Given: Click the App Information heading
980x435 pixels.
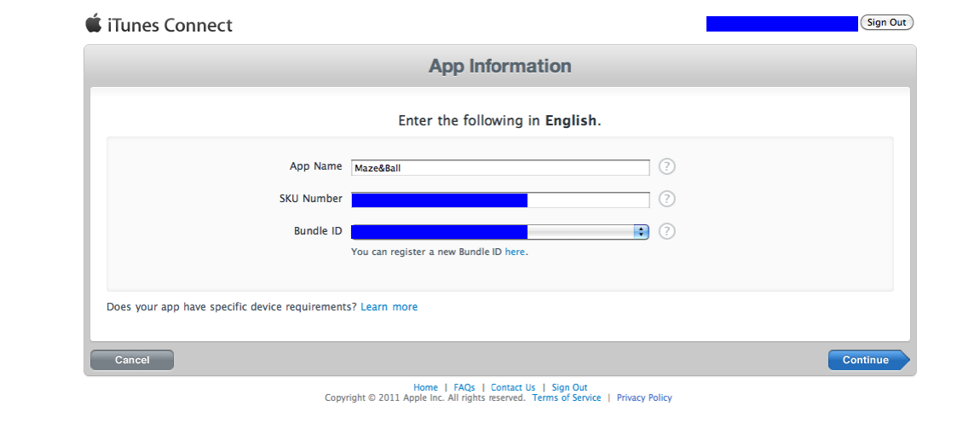Looking at the screenshot, I should click(500, 66).
